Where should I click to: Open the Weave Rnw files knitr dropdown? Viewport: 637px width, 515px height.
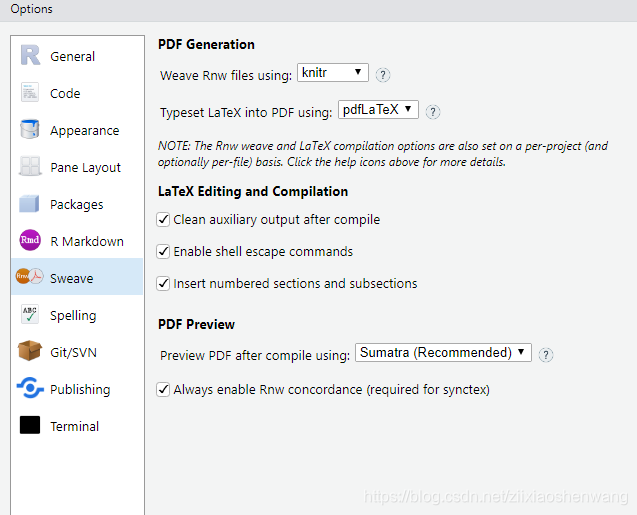[x=333, y=73]
